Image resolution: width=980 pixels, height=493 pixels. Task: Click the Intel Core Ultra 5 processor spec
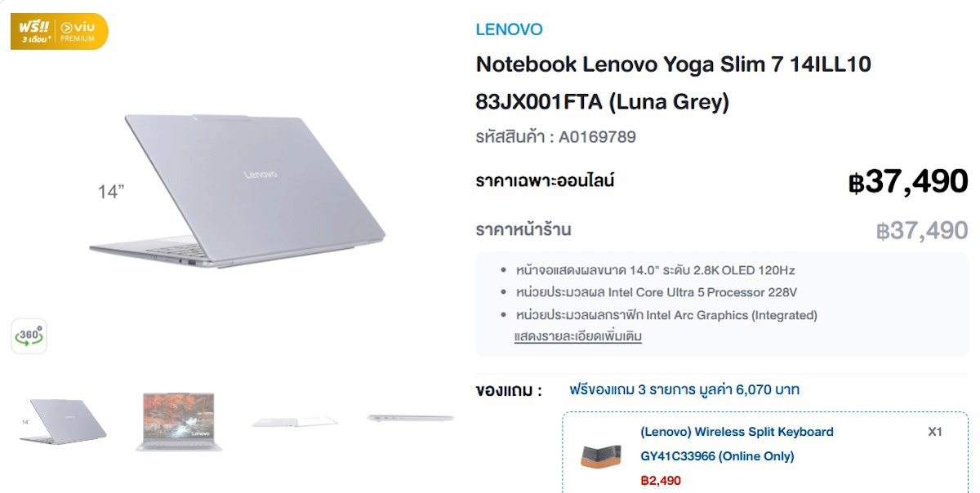click(657, 292)
